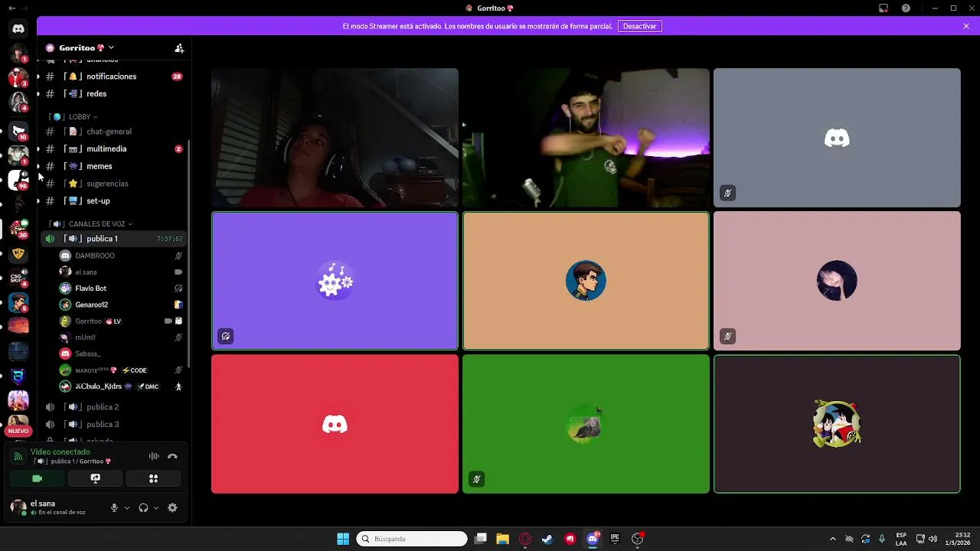
Task: Open File Explorer from the taskbar
Action: 502,539
